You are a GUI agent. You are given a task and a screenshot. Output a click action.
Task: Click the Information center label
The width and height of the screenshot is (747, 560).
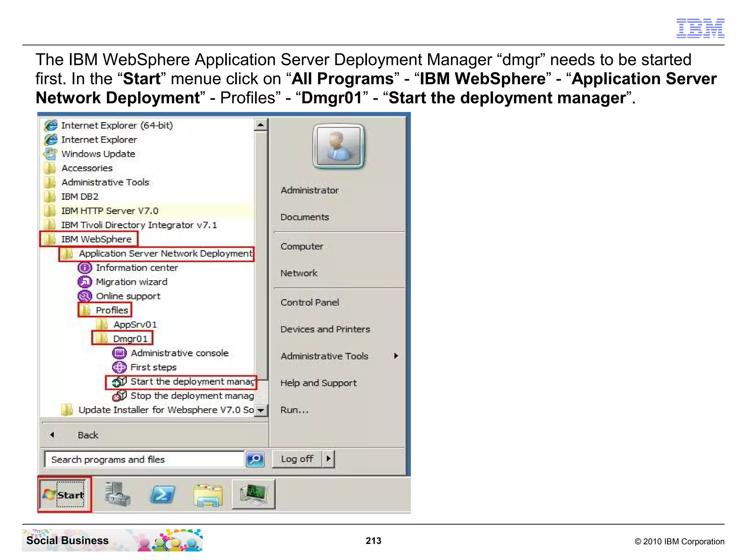click(x=137, y=268)
